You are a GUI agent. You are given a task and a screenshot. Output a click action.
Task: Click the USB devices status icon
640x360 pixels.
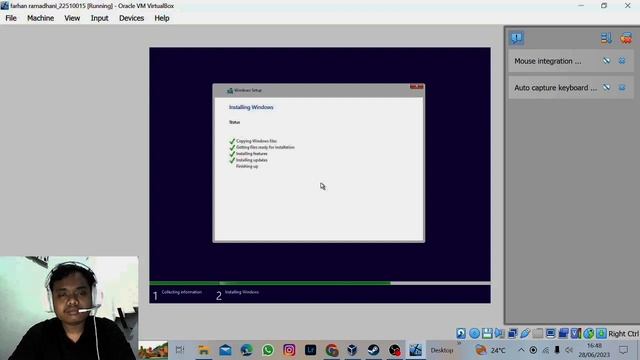(525, 333)
